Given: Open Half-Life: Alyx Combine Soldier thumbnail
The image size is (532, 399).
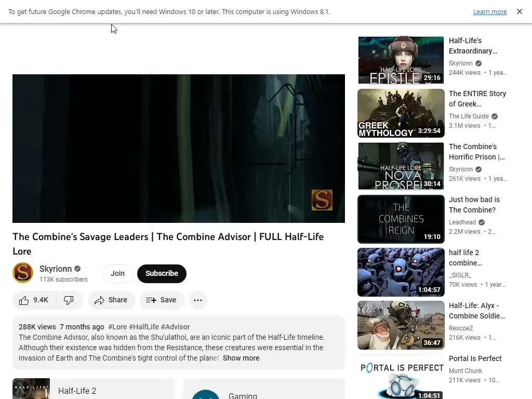Looking at the screenshot, I should click(401, 325).
